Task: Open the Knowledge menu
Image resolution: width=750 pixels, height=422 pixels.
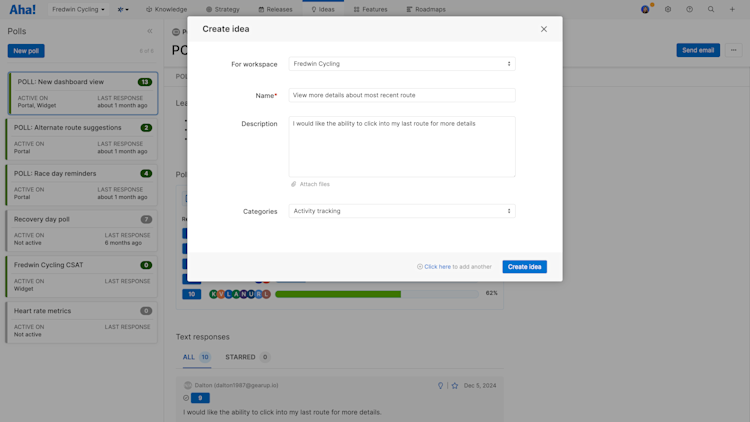Action: [166, 10]
